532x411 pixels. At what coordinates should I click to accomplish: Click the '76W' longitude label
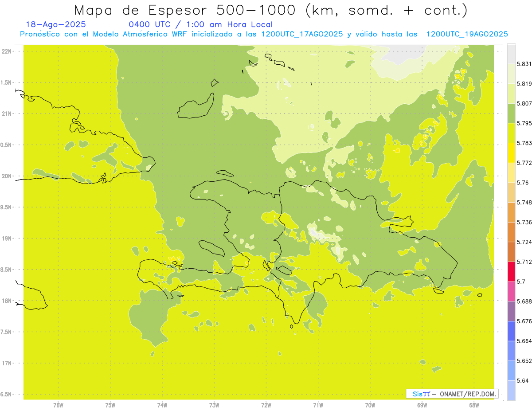(59, 404)
